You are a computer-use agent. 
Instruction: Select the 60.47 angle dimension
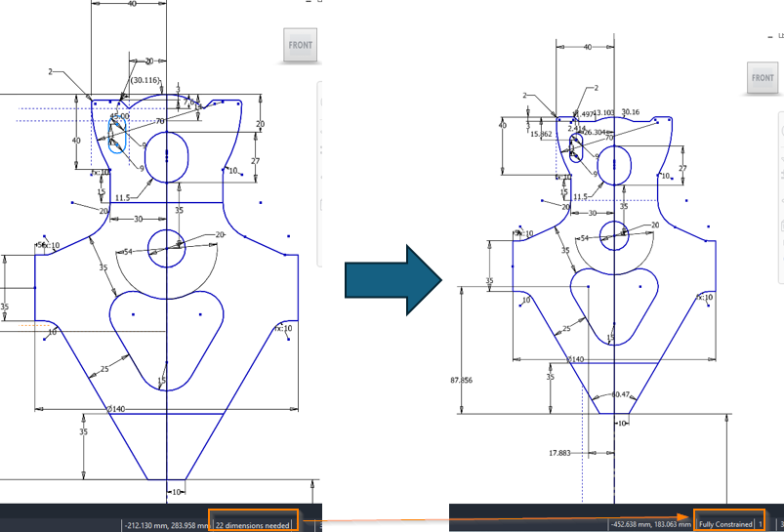[621, 394]
